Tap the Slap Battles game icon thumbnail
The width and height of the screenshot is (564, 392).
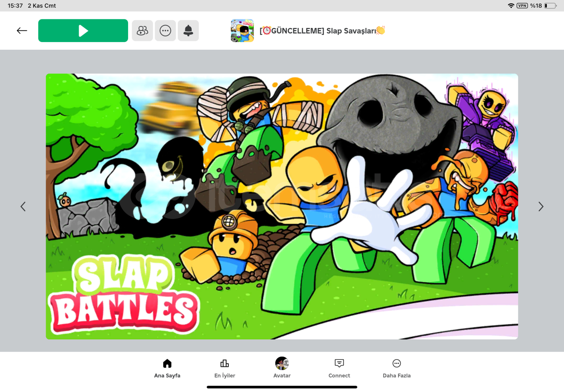[242, 31]
